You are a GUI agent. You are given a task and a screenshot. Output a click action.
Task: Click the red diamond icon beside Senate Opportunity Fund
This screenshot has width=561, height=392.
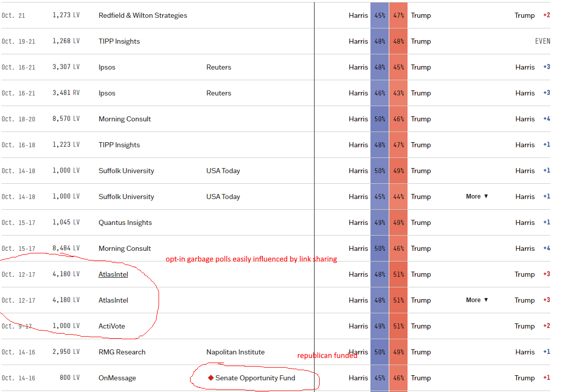[x=210, y=378]
